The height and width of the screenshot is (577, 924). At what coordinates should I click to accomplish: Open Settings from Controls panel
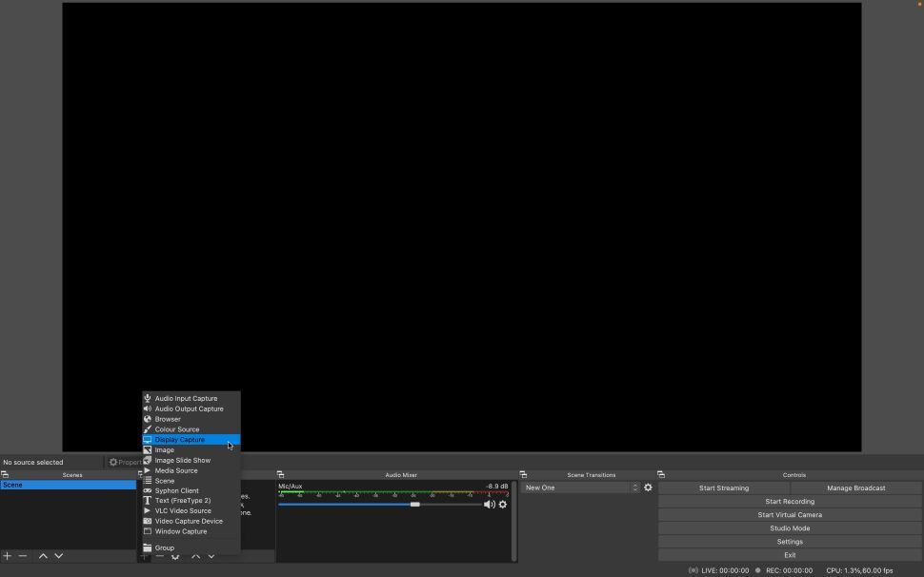pyautogui.click(x=790, y=542)
